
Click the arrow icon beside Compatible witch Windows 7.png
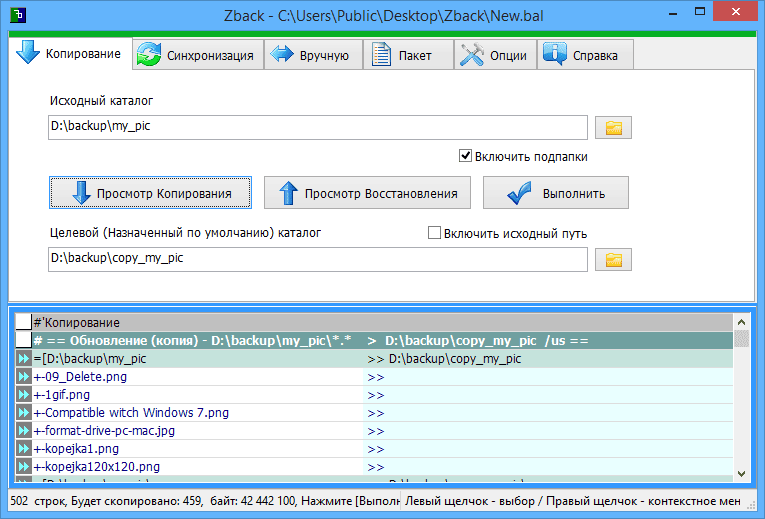coord(23,413)
